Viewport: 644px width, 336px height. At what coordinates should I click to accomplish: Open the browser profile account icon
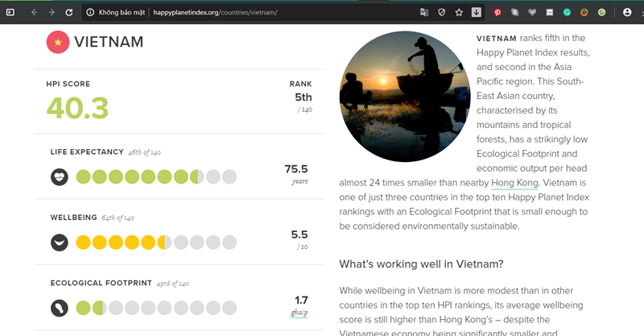tap(627, 12)
